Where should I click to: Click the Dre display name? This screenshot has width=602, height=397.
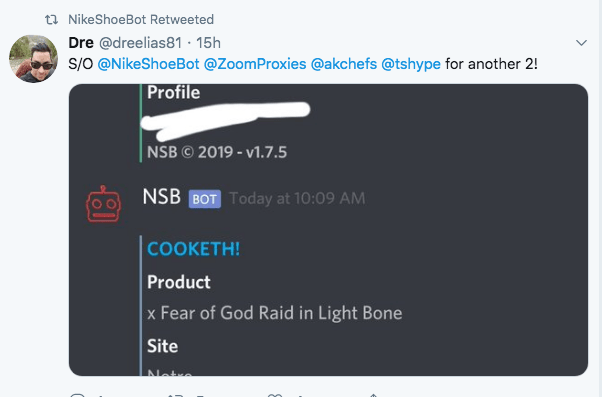pyautogui.click(x=81, y=43)
